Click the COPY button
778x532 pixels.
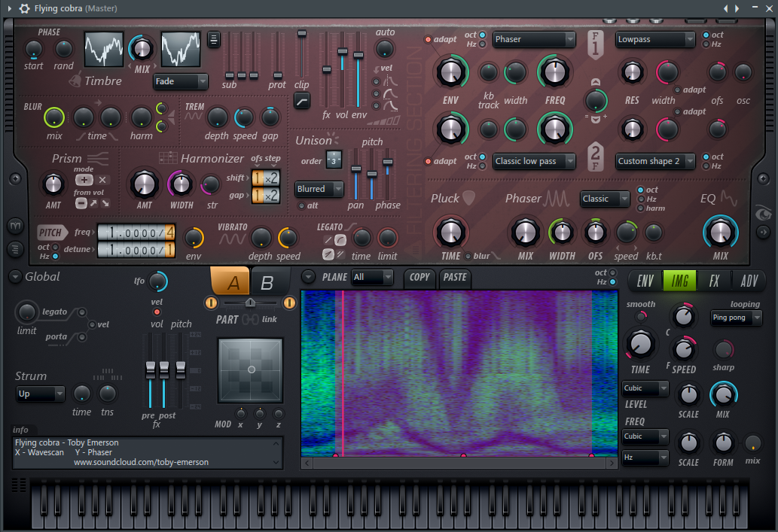(420, 278)
